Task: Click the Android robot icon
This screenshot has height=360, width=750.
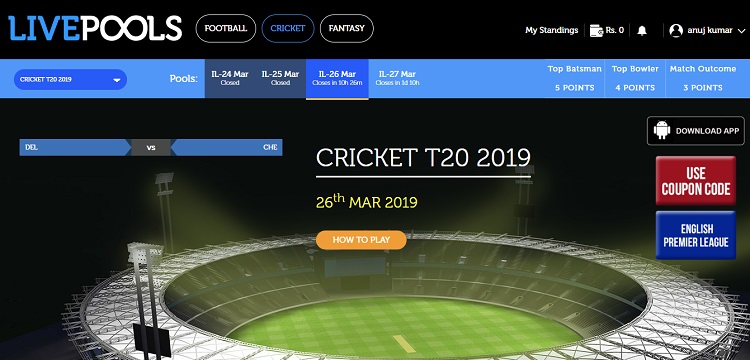Action: pyautogui.click(x=662, y=131)
